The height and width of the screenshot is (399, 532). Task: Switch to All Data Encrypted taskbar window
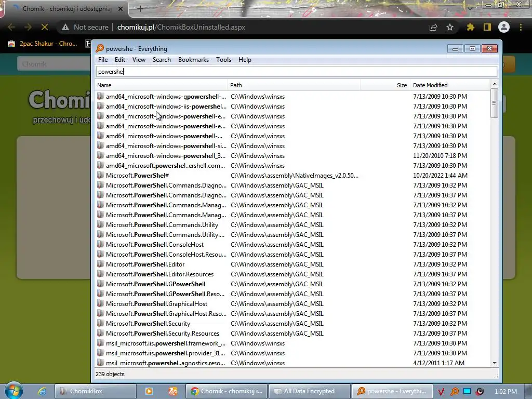(310, 391)
